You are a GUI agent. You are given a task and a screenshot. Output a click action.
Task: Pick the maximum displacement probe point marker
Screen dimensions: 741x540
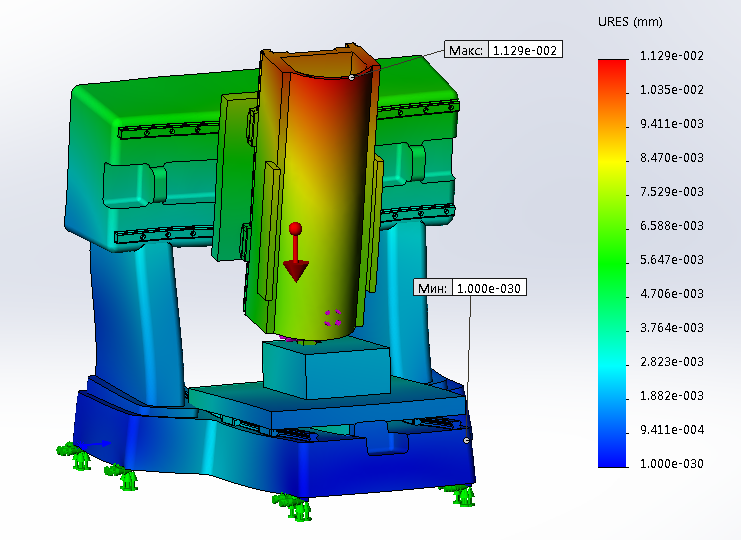[x=352, y=77]
